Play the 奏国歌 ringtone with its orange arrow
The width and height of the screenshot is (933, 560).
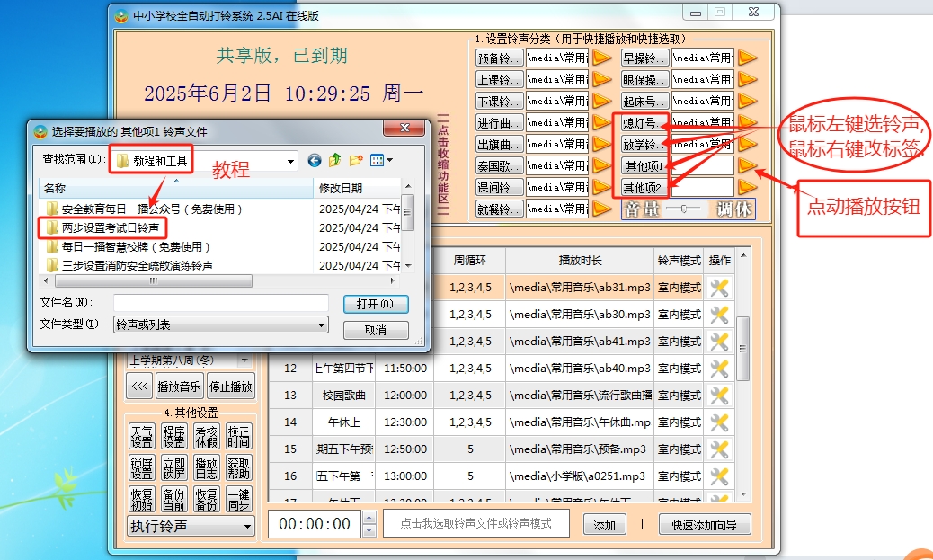601,165
